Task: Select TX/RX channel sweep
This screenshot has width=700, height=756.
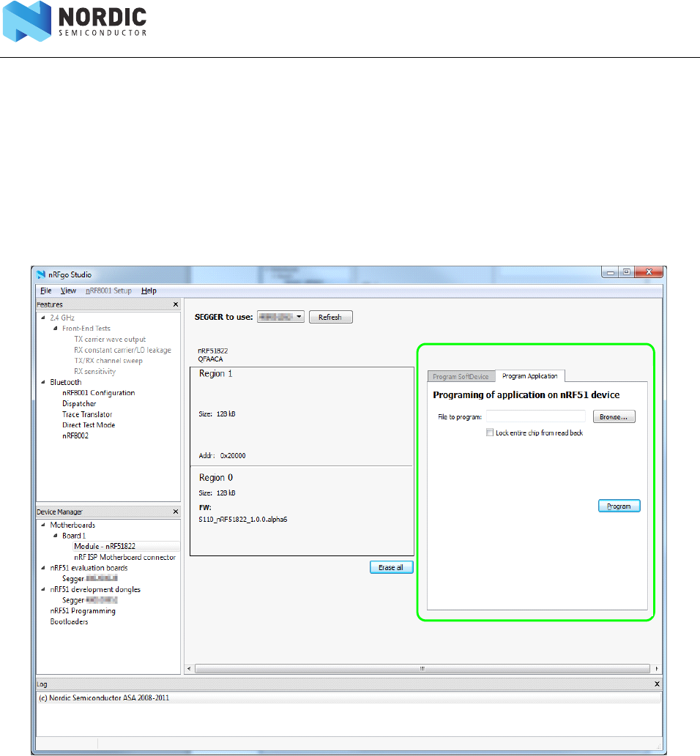Action: click(x=108, y=361)
